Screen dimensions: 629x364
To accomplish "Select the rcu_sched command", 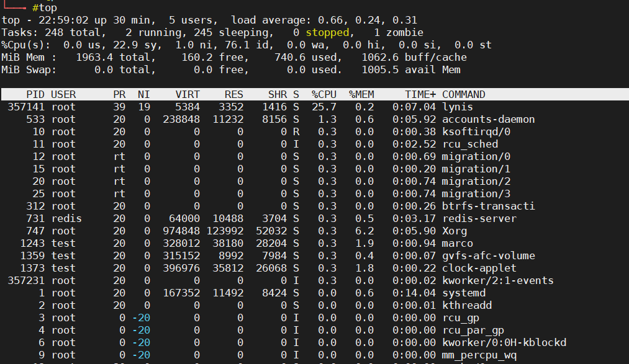I will (x=470, y=144).
